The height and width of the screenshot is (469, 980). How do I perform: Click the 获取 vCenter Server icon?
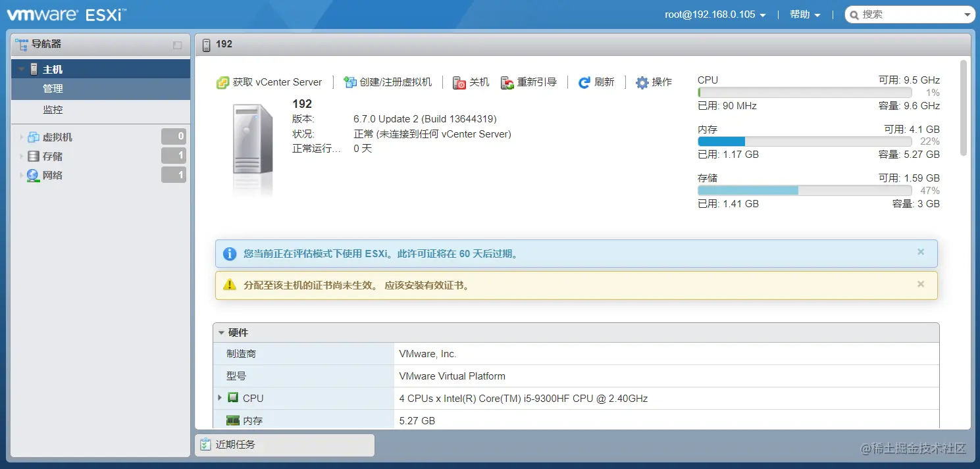tap(222, 82)
